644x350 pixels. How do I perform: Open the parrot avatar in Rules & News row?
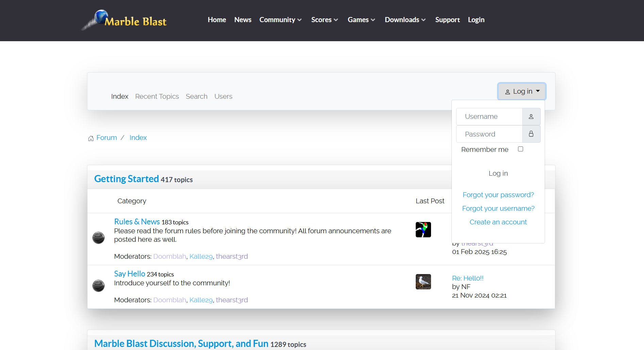click(423, 230)
